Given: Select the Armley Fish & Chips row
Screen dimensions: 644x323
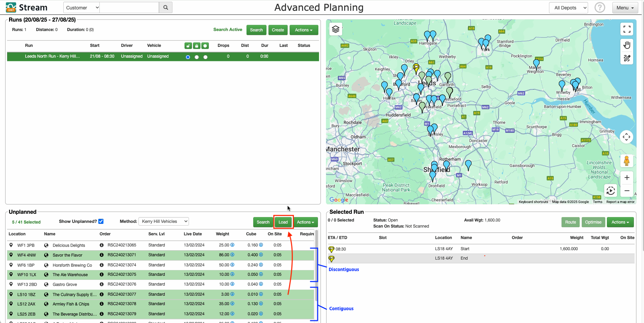Looking at the screenshot, I should tap(161, 304).
